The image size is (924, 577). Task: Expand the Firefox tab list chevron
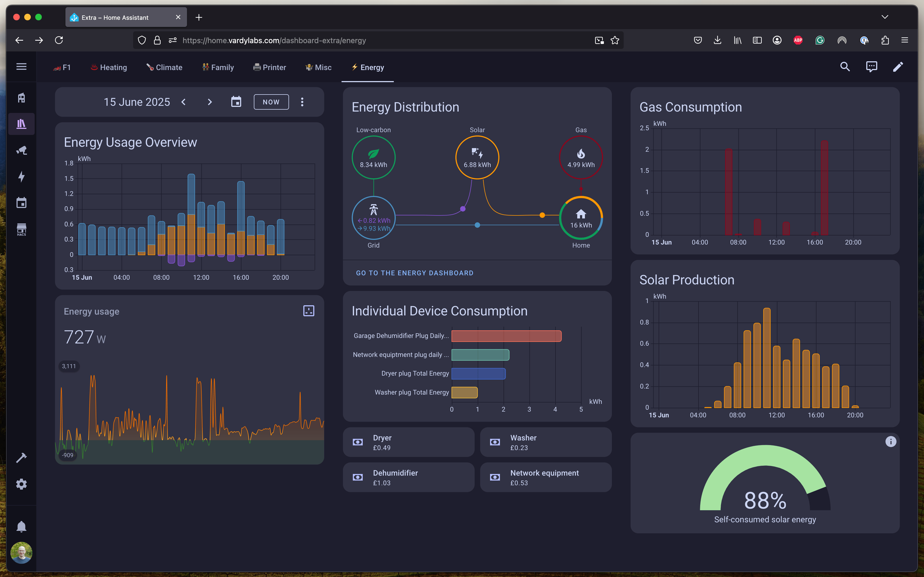pyautogui.click(x=885, y=17)
